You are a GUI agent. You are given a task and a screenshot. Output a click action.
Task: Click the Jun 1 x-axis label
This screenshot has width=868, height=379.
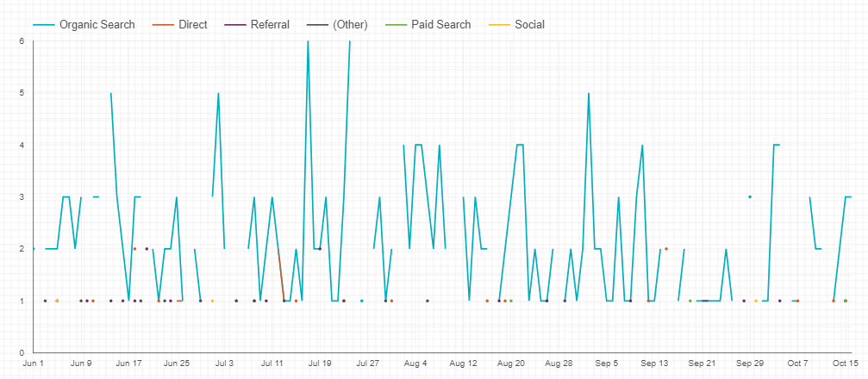point(33,363)
